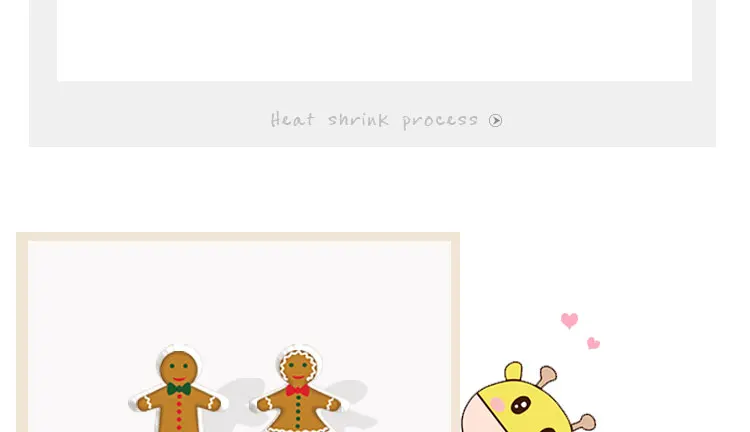The width and height of the screenshot is (750, 432).
Task: Click the gingerbread man's red buttons
Action: pyautogui.click(x=179, y=412)
